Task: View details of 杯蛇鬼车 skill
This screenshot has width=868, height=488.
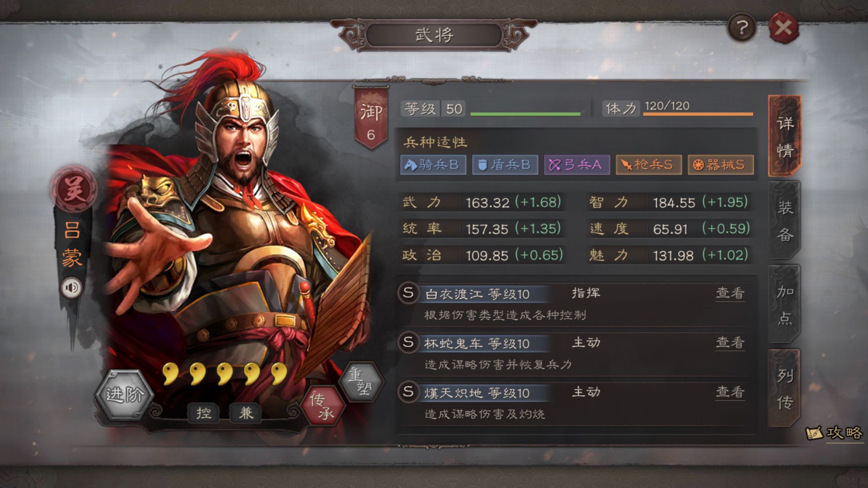Action: point(730,343)
